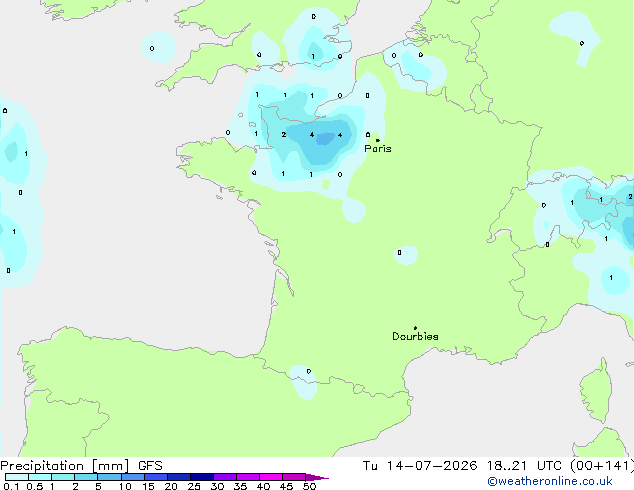Click Corsica island on the map

(x=595, y=390)
